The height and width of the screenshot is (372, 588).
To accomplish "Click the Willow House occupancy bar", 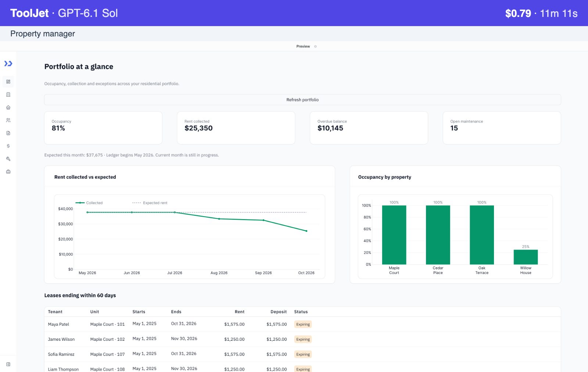I will click(526, 257).
